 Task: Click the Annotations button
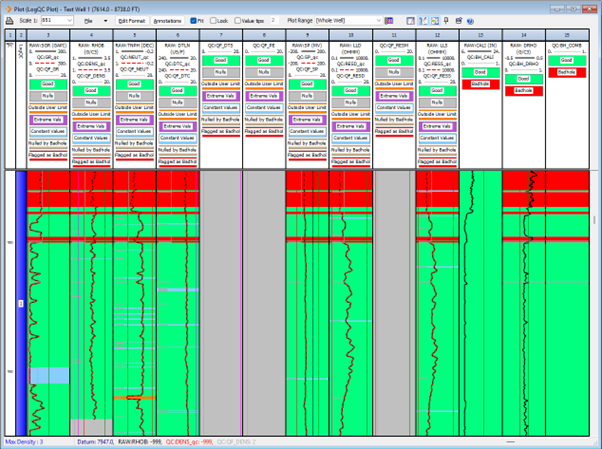click(167, 21)
